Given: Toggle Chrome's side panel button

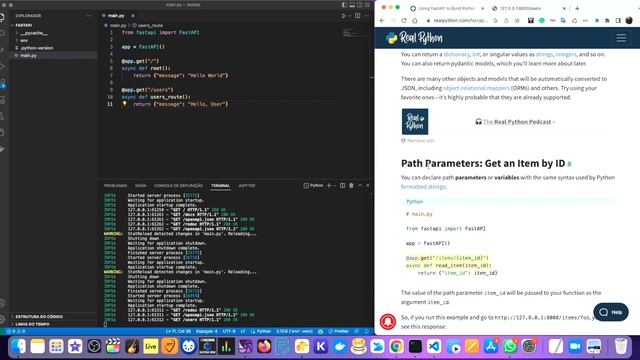Looking at the screenshot, I should pyautogui.click(x=618, y=20).
